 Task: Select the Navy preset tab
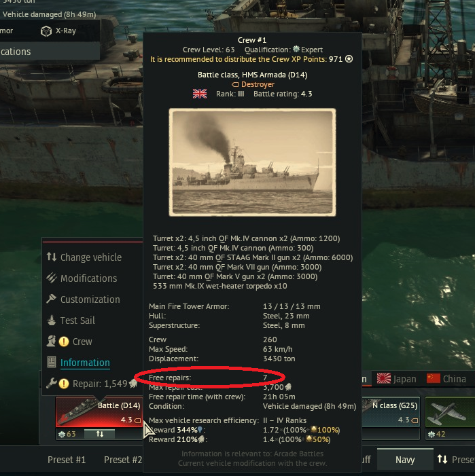[x=405, y=460]
